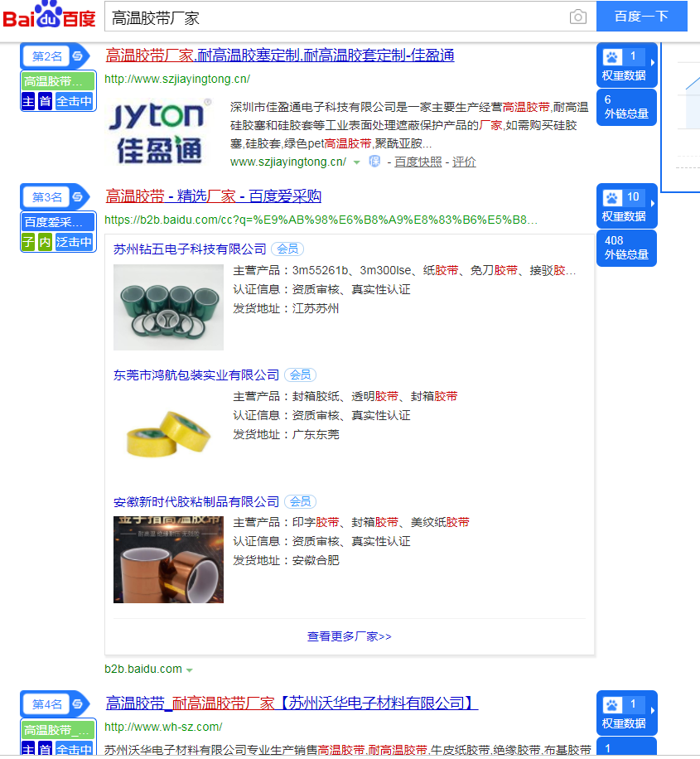Click the green 高温胶带_… tag under 第4名
This screenshot has height=759, width=700.
point(58,729)
